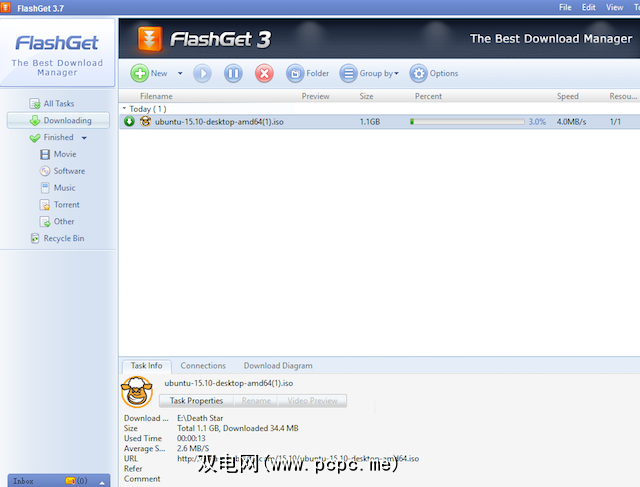Viewport: 640px width, 487px height.
Task: Sort by Size column header
Action: coord(366,96)
